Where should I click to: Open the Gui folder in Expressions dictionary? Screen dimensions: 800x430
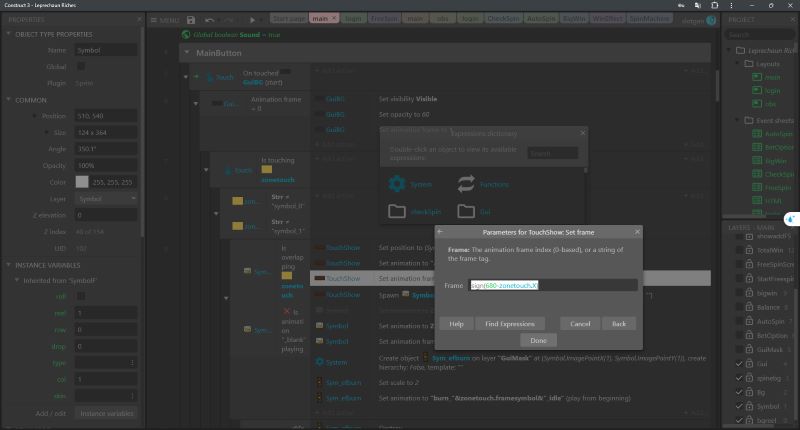(x=466, y=211)
